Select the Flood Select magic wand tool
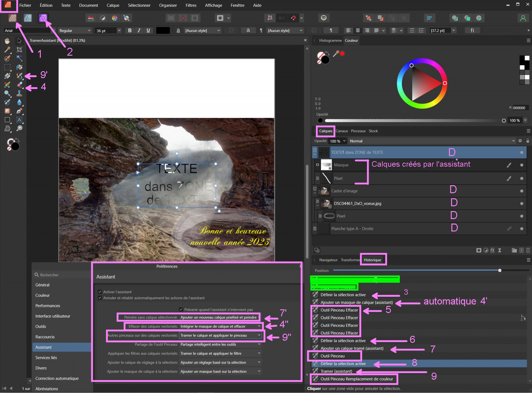Screen dimensions: 532x393 (19, 58)
